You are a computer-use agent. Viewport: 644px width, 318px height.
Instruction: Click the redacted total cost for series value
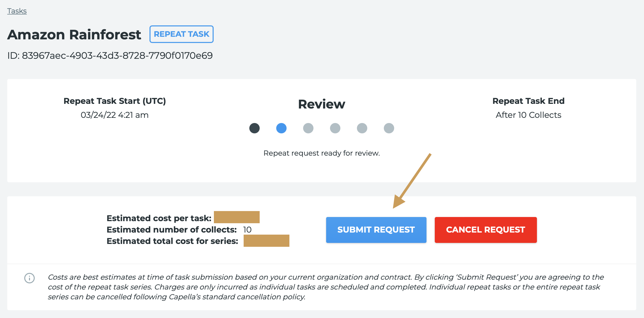[x=266, y=241]
